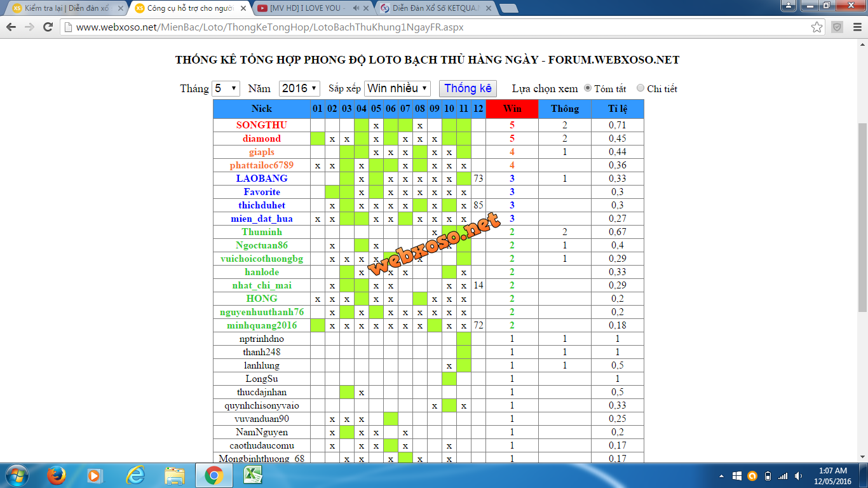Click the Thuminh nick
This screenshot has width=868, height=488.
click(x=262, y=232)
